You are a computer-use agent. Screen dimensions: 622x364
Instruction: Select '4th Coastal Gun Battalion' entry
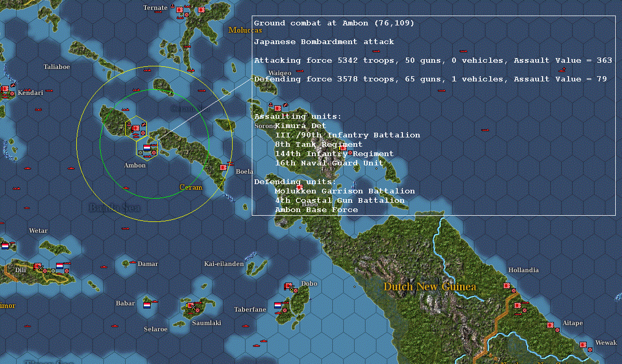point(340,201)
